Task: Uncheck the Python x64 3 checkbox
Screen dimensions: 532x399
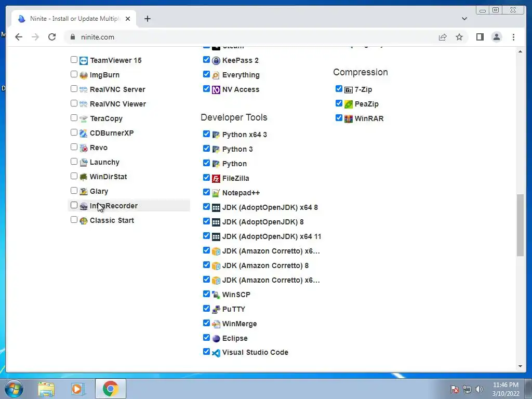Action: click(206, 134)
